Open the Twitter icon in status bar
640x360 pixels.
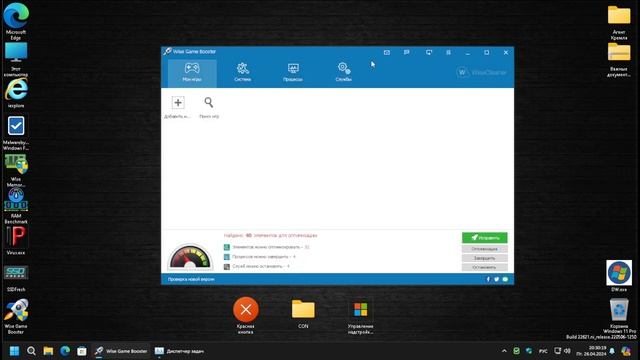(496, 279)
